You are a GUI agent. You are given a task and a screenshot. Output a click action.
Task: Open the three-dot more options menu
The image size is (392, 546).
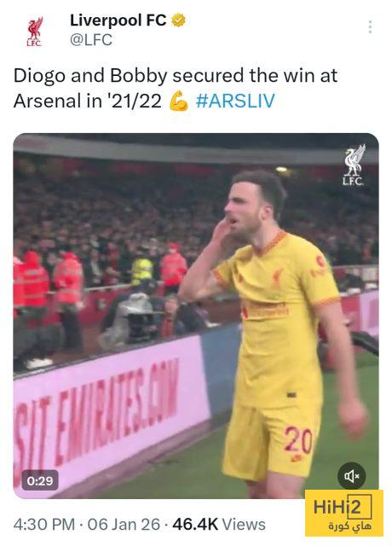click(x=370, y=26)
